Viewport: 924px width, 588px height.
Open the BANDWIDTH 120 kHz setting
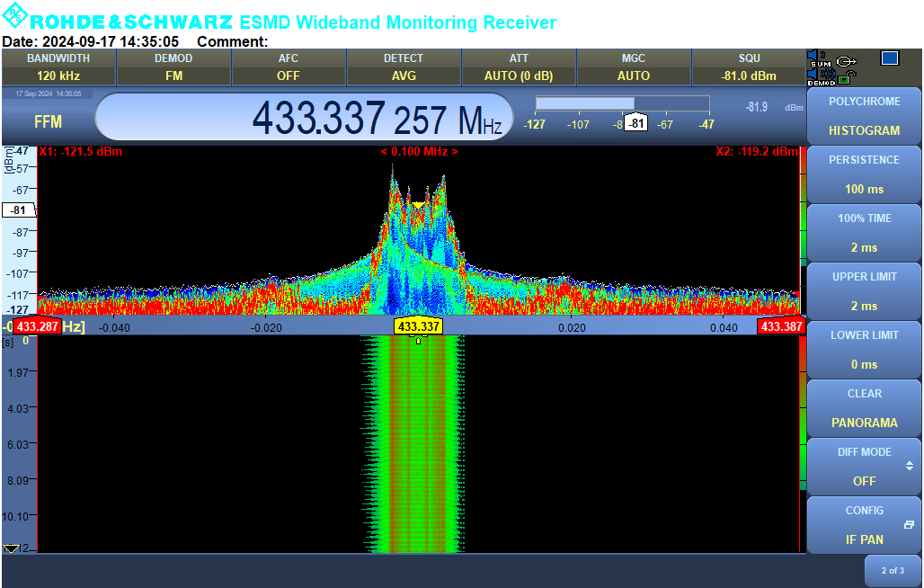58,67
